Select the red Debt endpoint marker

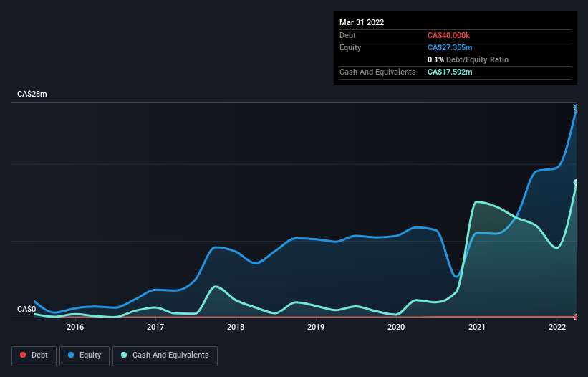click(x=576, y=317)
